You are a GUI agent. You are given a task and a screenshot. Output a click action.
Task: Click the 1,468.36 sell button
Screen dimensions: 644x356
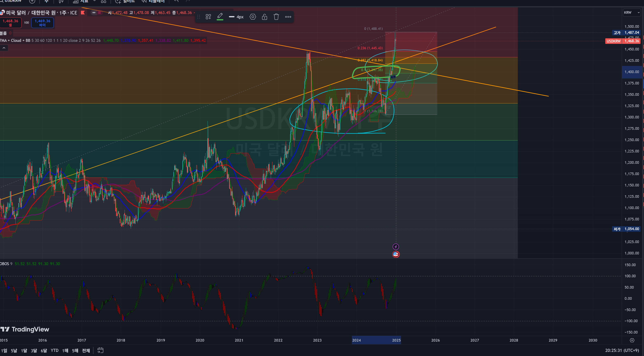point(10,22)
